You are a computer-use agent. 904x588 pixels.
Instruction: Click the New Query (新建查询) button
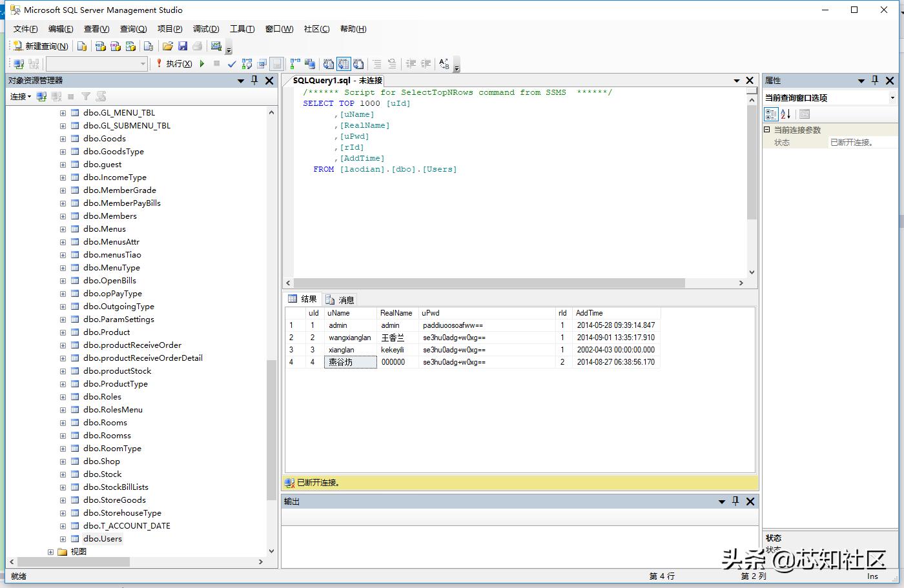click(x=41, y=46)
